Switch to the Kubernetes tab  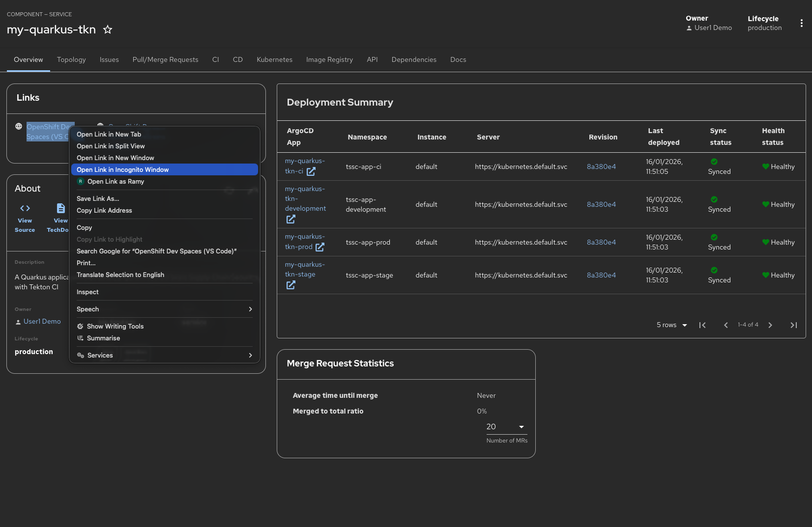tap(274, 59)
